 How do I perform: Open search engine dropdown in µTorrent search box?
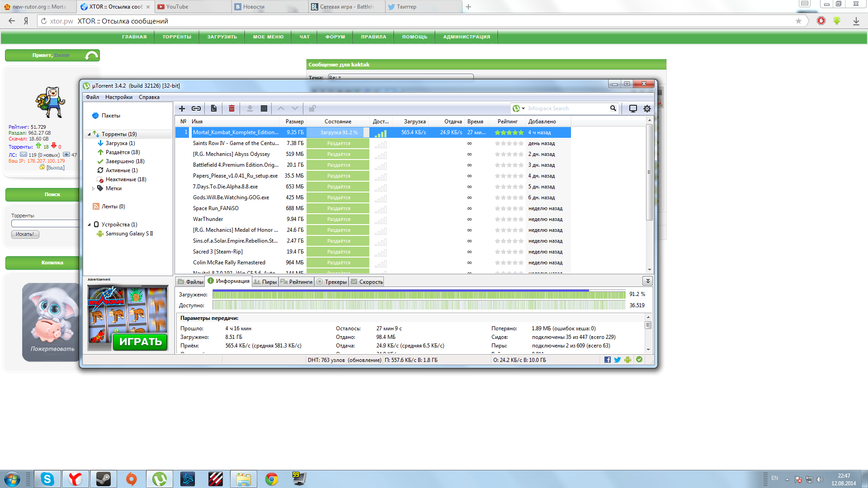524,108
